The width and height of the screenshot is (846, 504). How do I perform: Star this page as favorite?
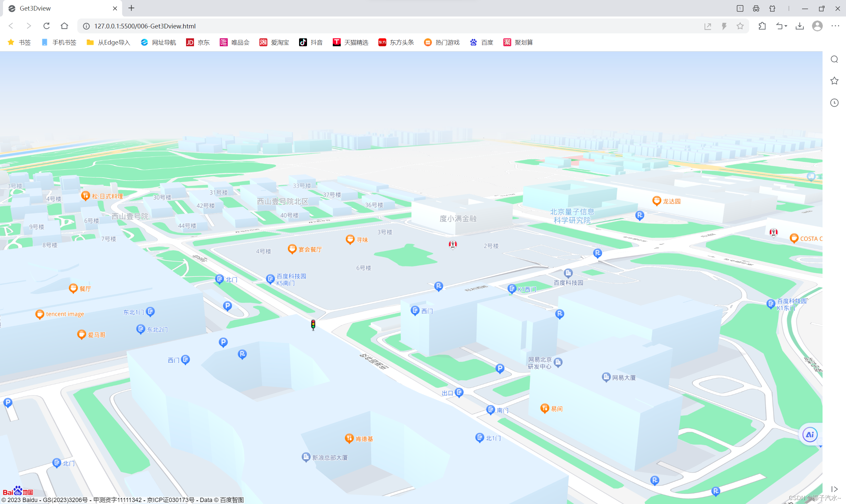(x=740, y=26)
